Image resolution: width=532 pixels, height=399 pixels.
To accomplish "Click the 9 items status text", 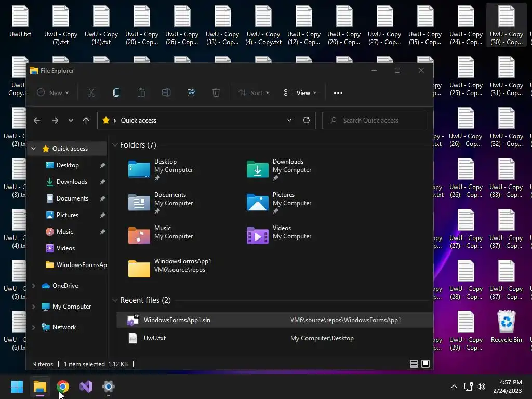I will click(43, 364).
